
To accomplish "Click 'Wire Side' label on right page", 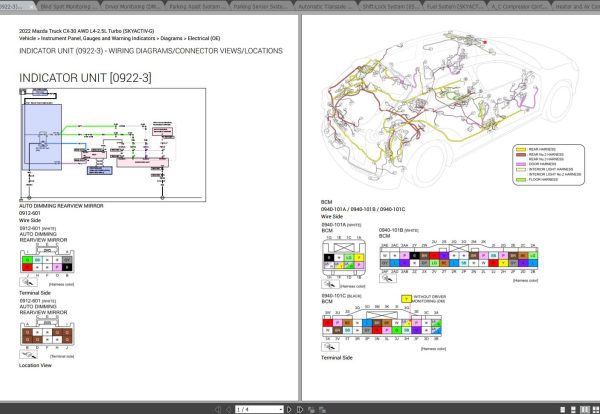I will [332, 217].
